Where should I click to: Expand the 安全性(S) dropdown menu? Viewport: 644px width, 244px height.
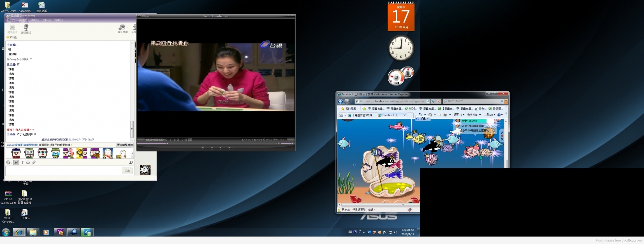click(474, 115)
